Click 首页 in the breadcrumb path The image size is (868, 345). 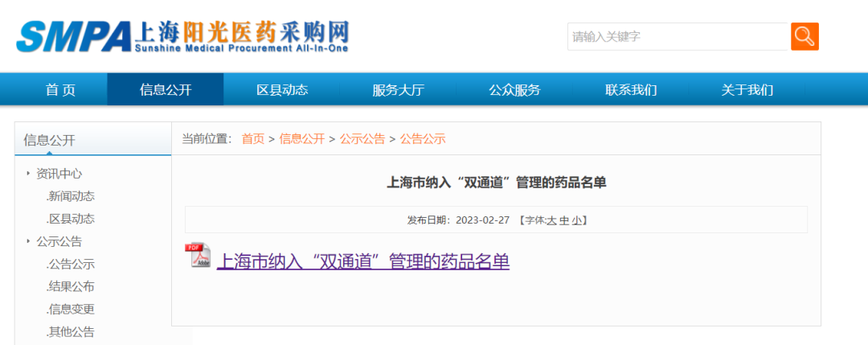click(252, 139)
